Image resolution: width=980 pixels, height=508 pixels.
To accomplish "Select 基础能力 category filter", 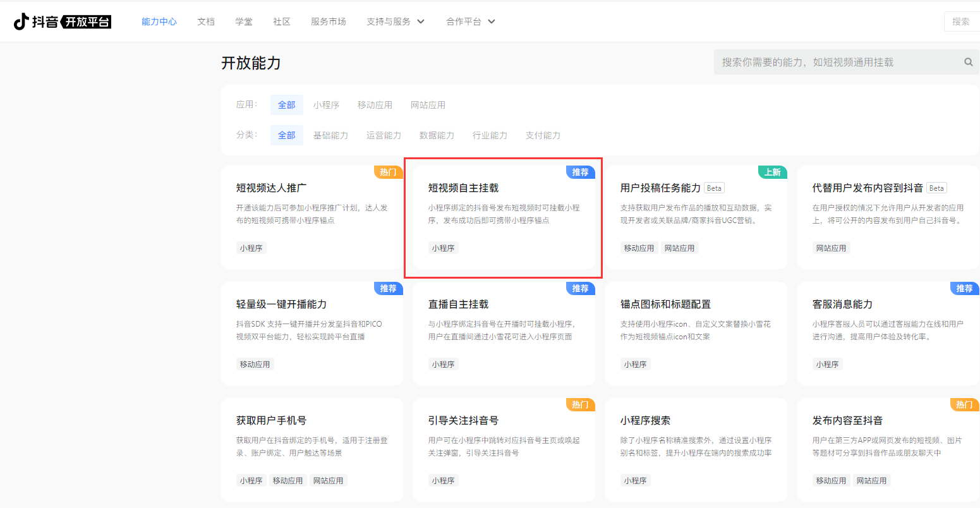I will coord(330,135).
